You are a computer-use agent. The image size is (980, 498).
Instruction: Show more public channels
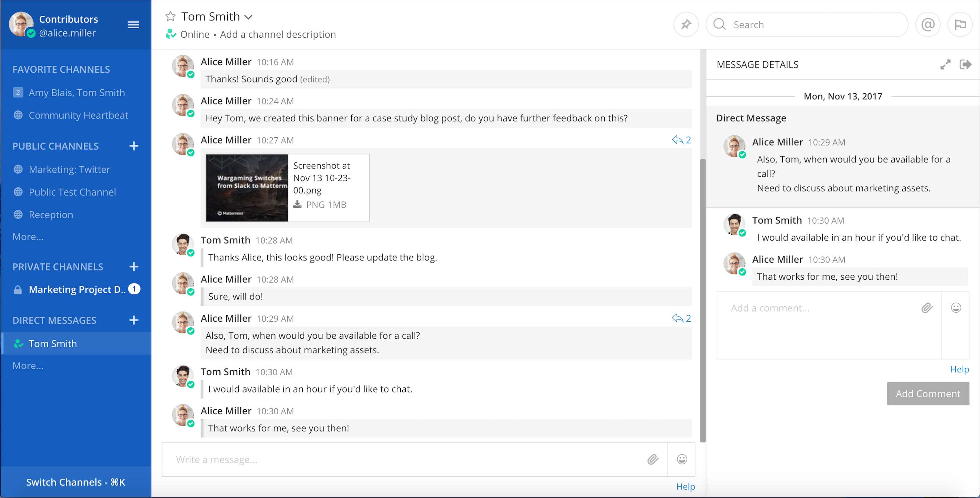pos(28,237)
